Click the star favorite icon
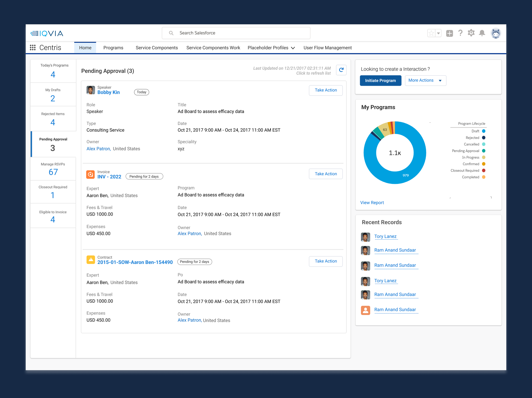Viewport: 532px width, 398px height. pos(431,33)
